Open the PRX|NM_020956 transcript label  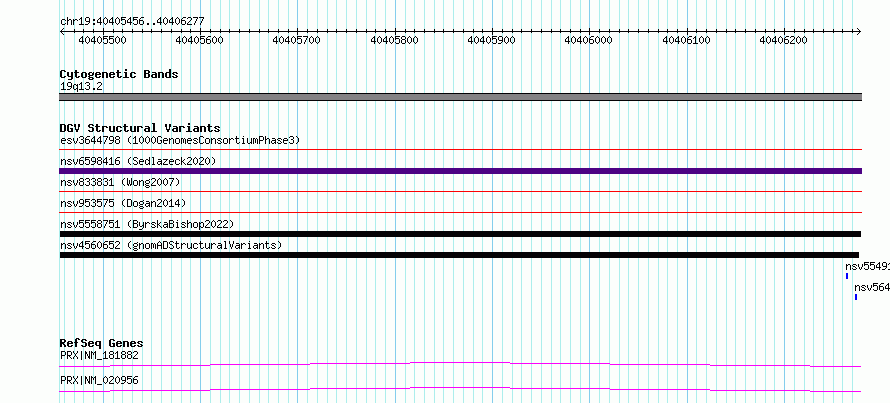[99, 380]
